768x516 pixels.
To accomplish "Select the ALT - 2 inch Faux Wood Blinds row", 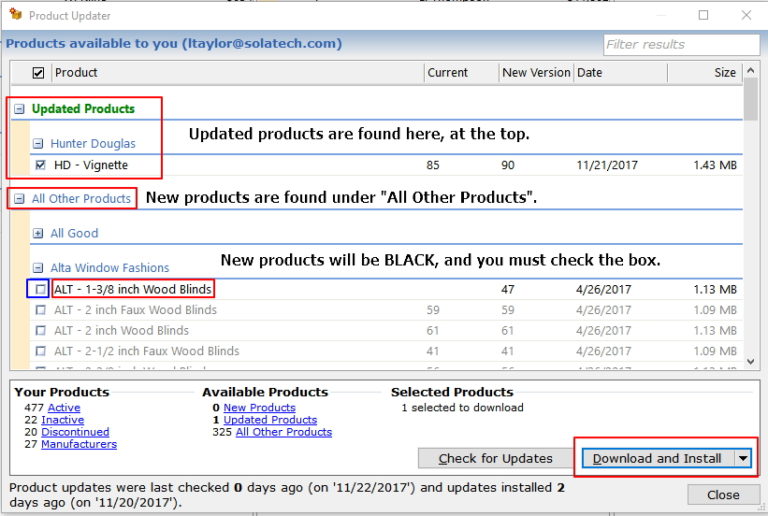I will tap(386, 310).
